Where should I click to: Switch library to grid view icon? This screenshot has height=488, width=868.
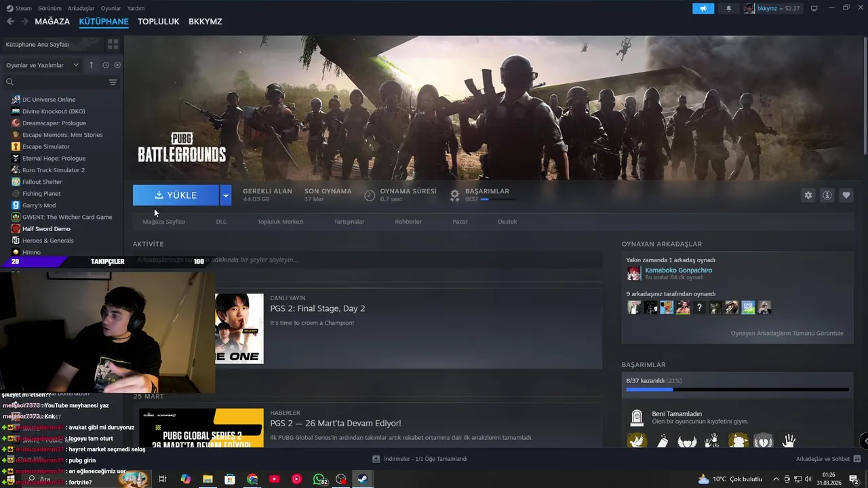(x=113, y=44)
